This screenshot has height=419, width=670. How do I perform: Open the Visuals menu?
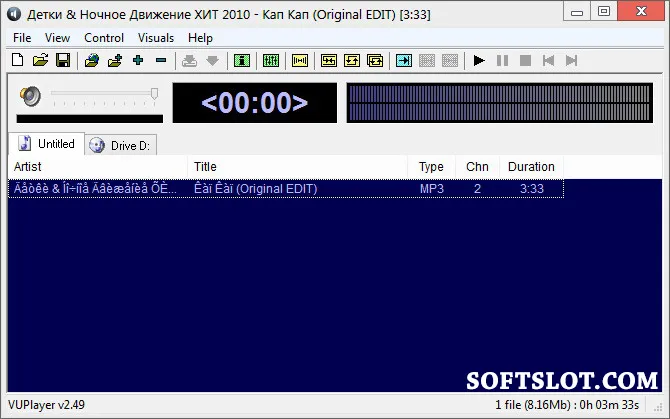[156, 38]
